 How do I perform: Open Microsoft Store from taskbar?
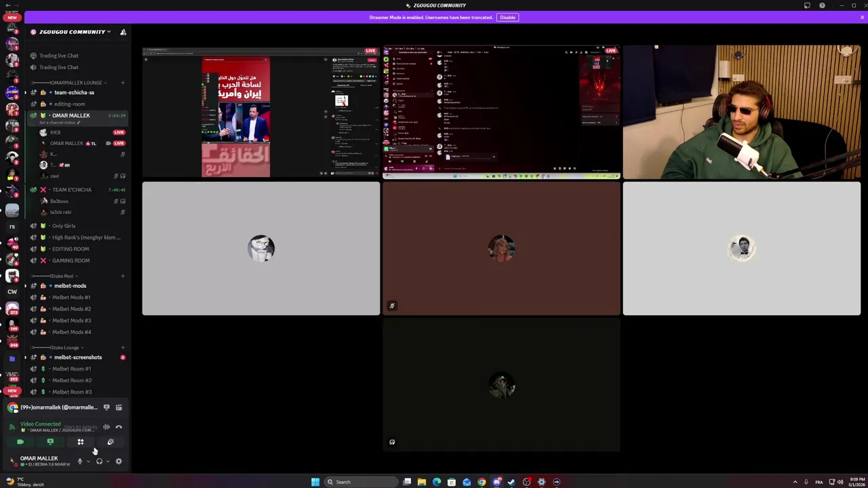[452, 482]
